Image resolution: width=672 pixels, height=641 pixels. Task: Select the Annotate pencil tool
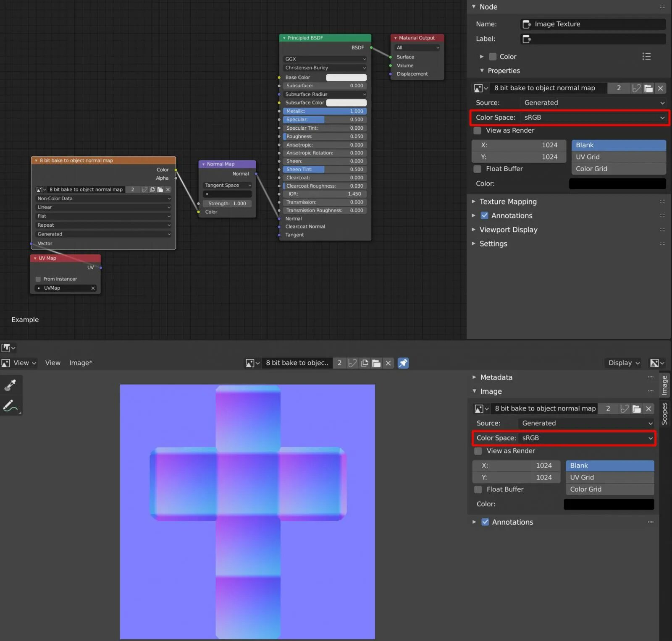[x=10, y=406]
